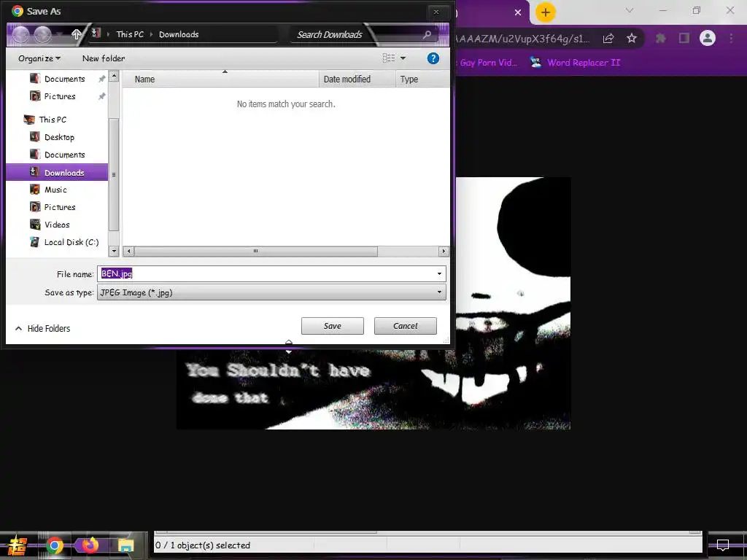
Task: Open File Explorer from the taskbar
Action: 125,545
